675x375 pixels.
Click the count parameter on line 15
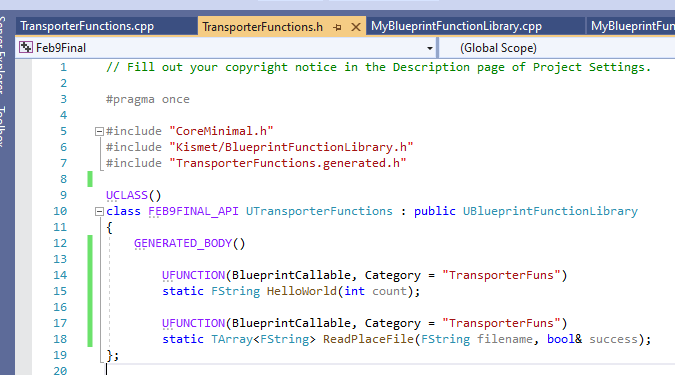[389, 291]
